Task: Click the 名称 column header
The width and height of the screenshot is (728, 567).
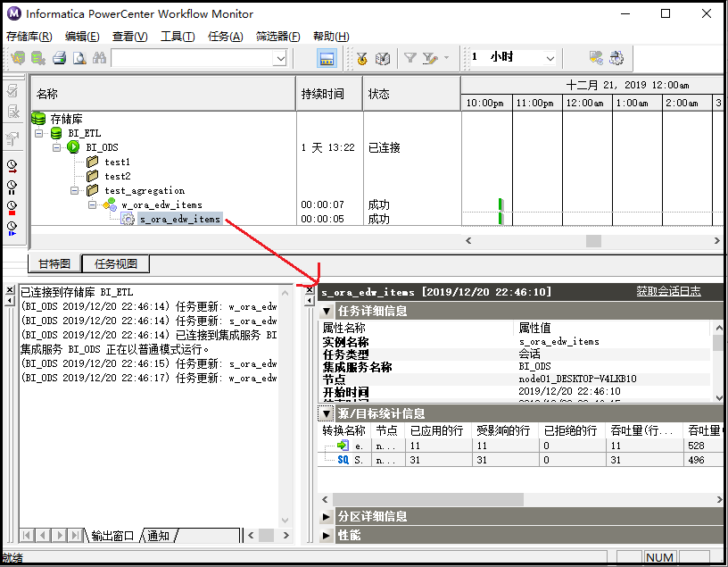Action: click(163, 94)
